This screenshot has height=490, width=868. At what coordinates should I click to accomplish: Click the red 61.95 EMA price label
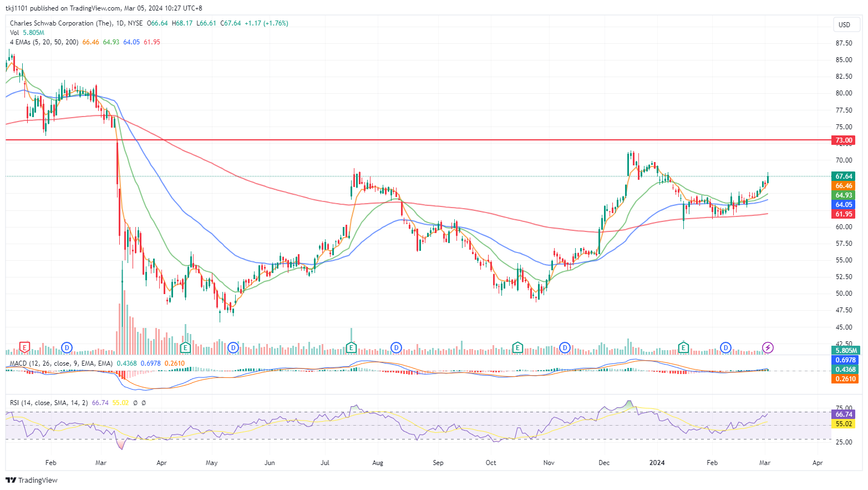click(x=844, y=214)
